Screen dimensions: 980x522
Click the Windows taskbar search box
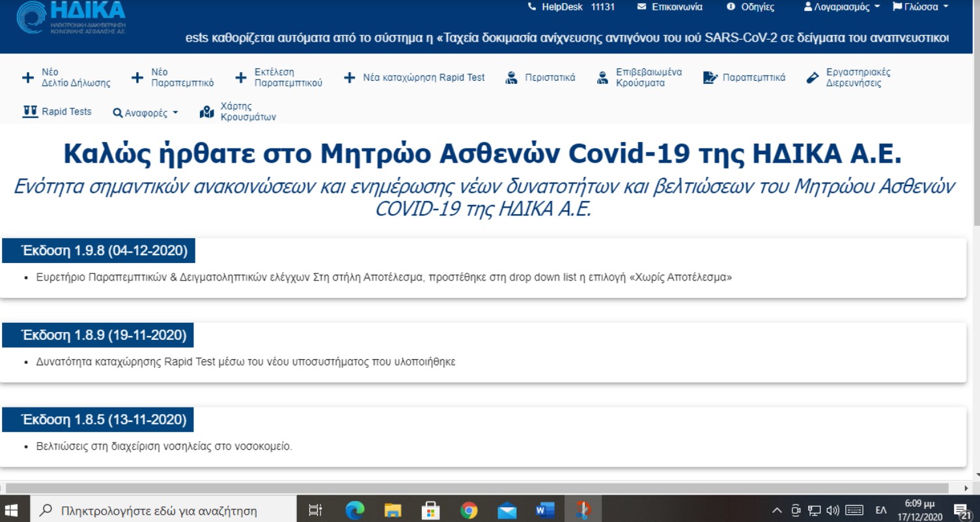[x=163, y=510]
